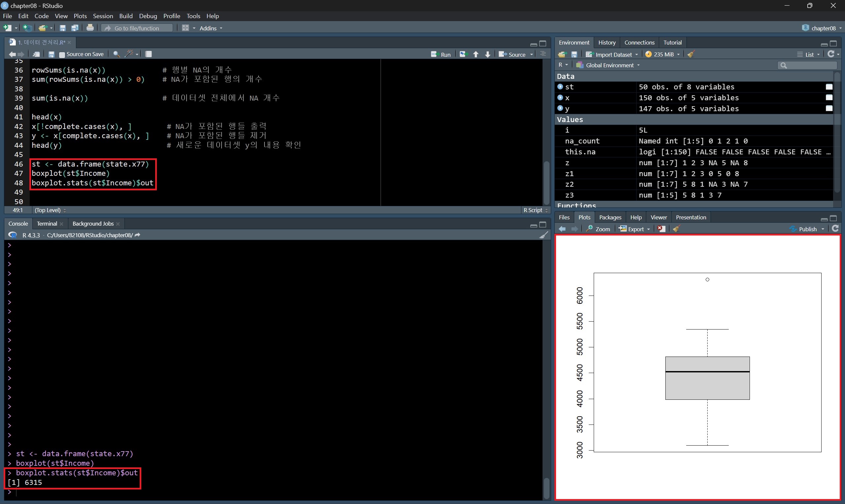This screenshot has width=845, height=504.
Task: Toggle the Source on Save checkbox
Action: click(62, 54)
